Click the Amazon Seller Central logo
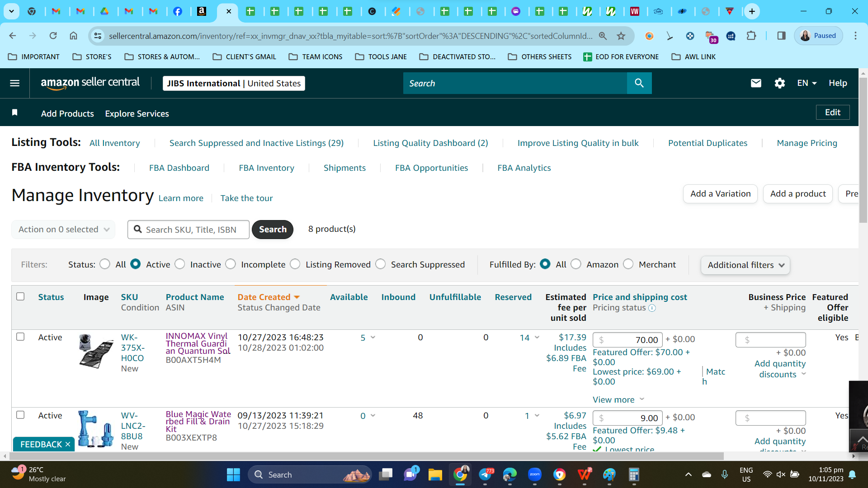This screenshot has height=488, width=868. tap(90, 83)
